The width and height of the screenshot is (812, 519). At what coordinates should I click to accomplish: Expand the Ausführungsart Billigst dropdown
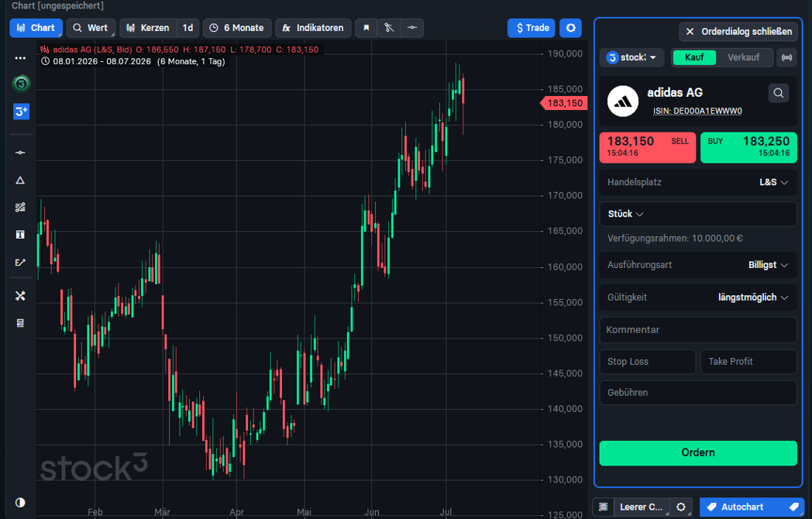(x=698, y=265)
